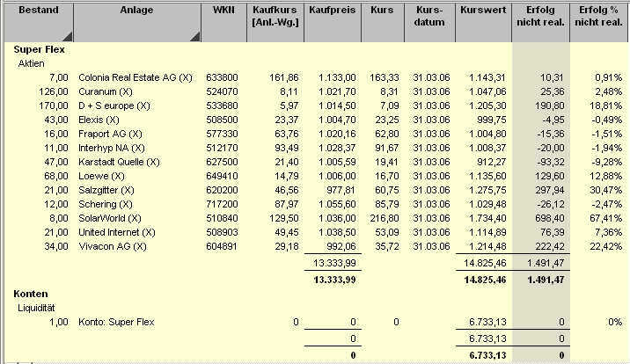Select the Fraport AG (X) entry

pyautogui.click(x=110, y=134)
